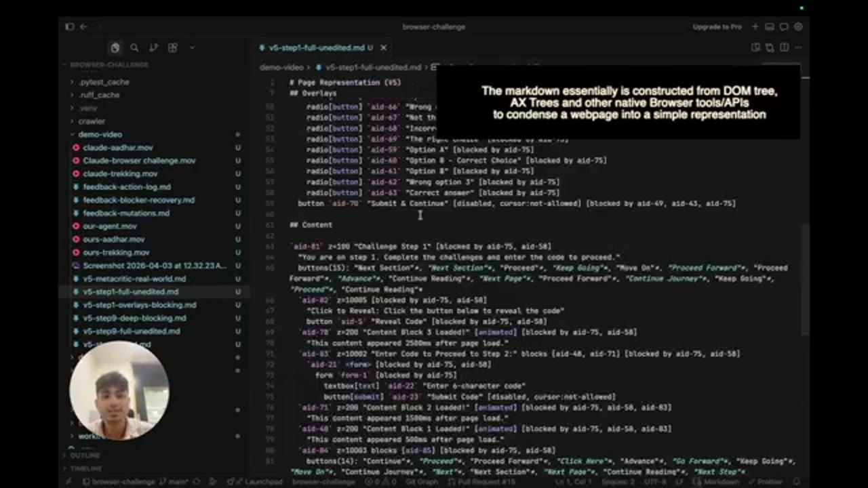
Task: Collapse the demo-video folder
Action: [x=154, y=134]
